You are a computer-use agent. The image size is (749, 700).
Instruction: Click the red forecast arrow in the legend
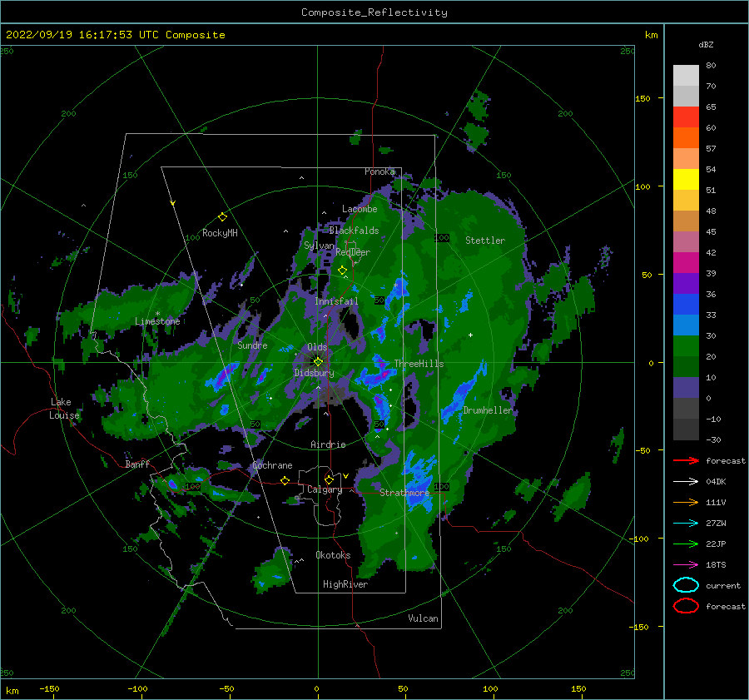(686, 460)
